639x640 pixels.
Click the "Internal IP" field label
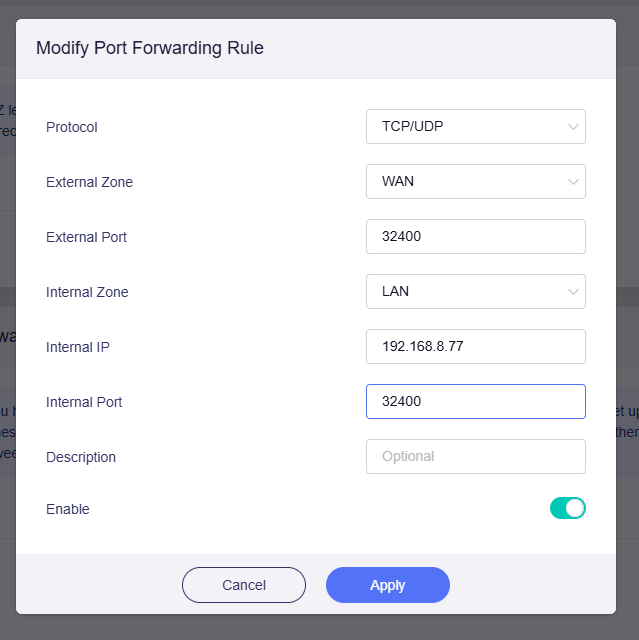point(78,347)
